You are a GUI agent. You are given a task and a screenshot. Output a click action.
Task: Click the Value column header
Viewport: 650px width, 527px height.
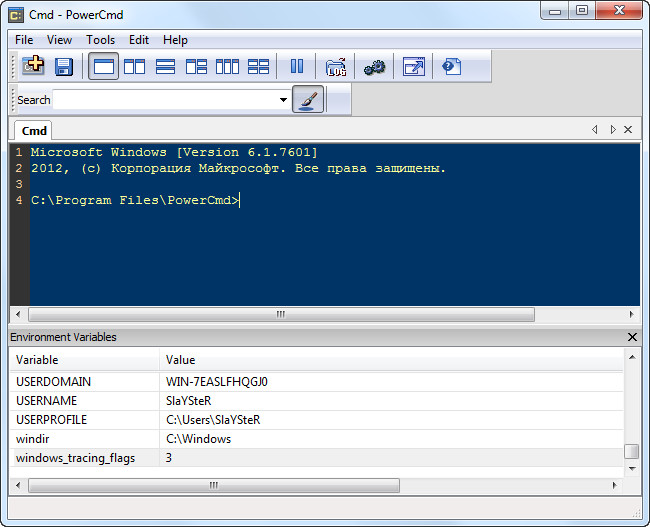pyautogui.click(x=180, y=360)
